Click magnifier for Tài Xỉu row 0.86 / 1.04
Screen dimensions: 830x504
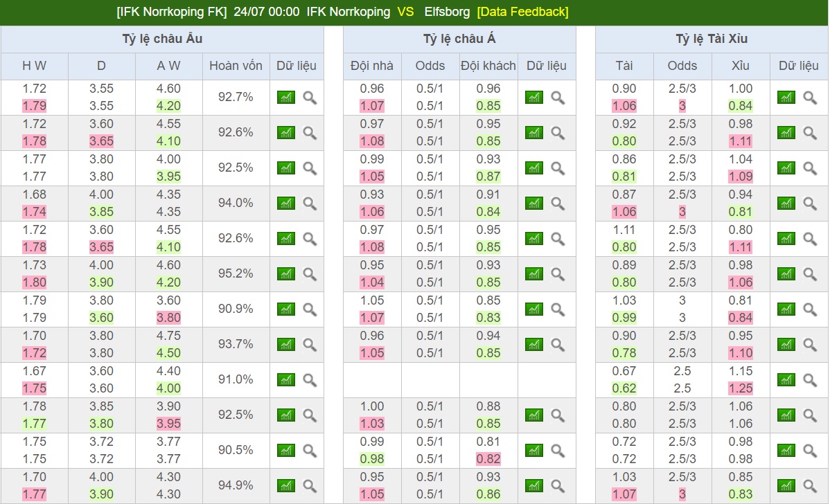[x=810, y=168]
